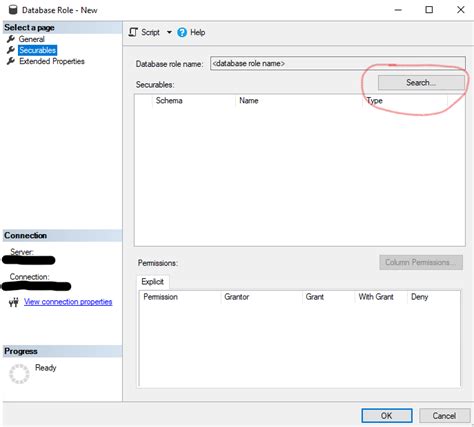Select the Explicit permissions tab
This screenshot has height=427, width=474.
click(153, 282)
